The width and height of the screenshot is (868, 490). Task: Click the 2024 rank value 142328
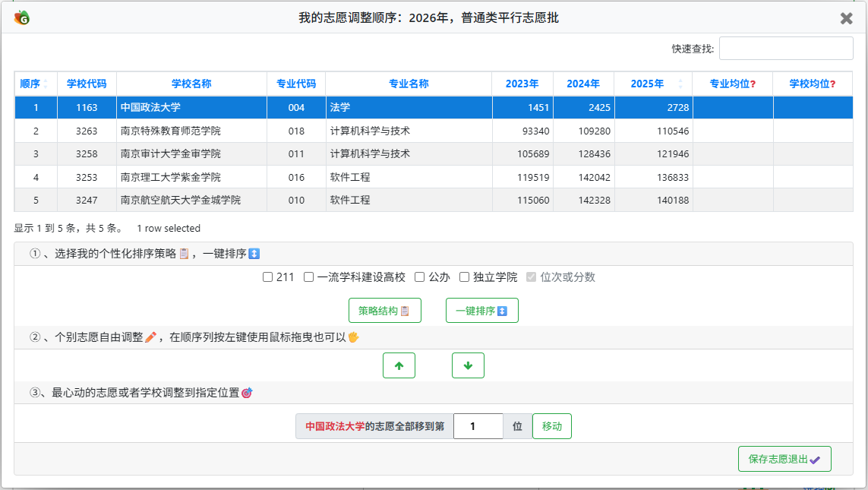pos(594,200)
